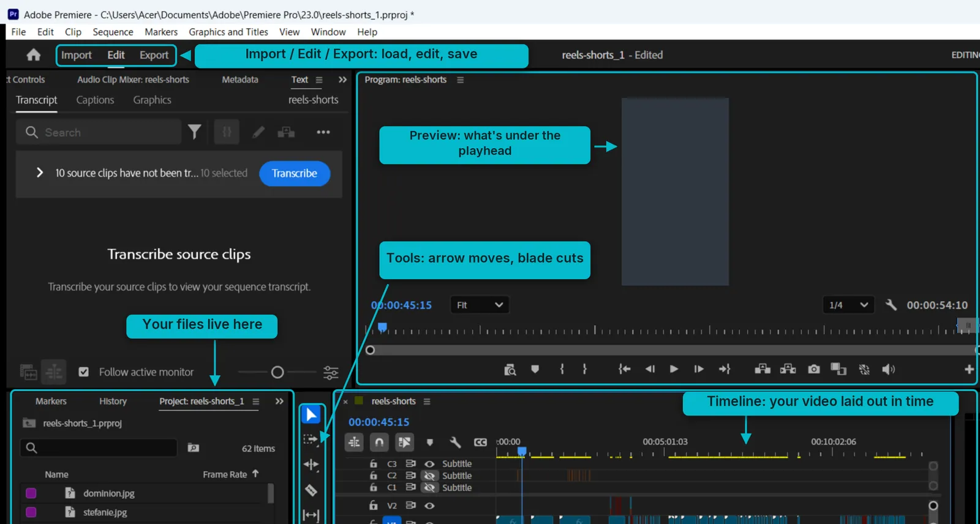
Task: Step back one frame
Action: [650, 369]
